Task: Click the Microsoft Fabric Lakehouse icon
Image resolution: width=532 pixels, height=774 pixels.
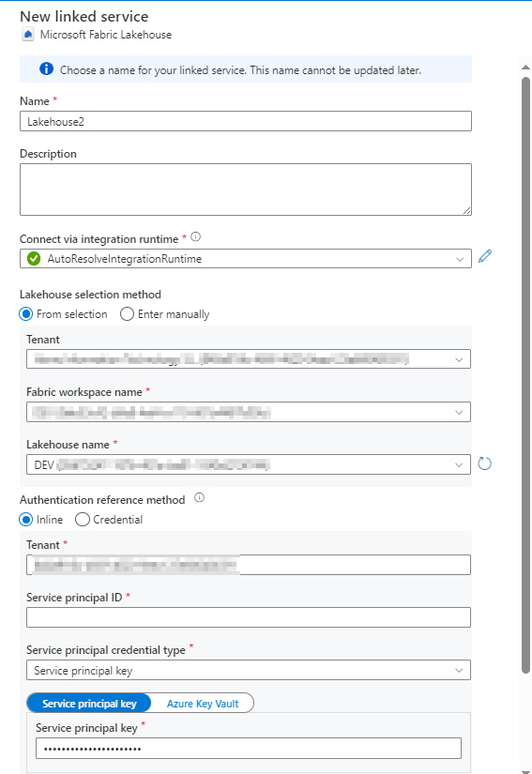Action: pyautogui.click(x=28, y=35)
